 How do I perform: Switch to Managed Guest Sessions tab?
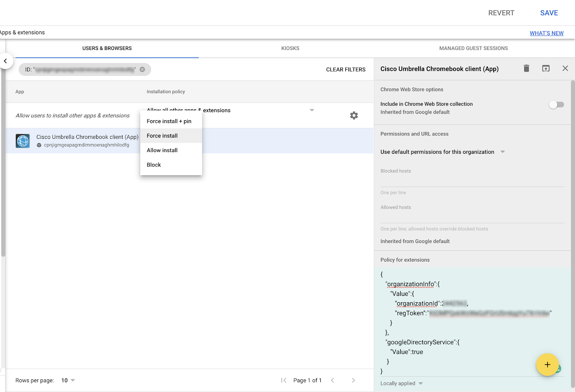pos(473,48)
